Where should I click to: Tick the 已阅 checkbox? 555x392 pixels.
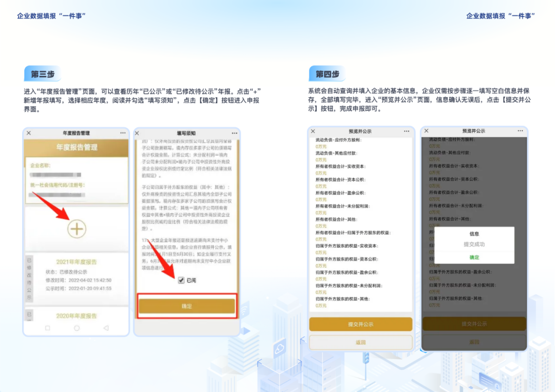(x=181, y=280)
